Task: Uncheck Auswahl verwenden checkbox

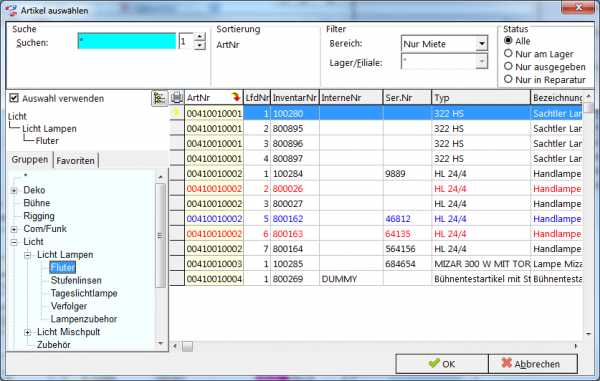Action: [x=14, y=98]
